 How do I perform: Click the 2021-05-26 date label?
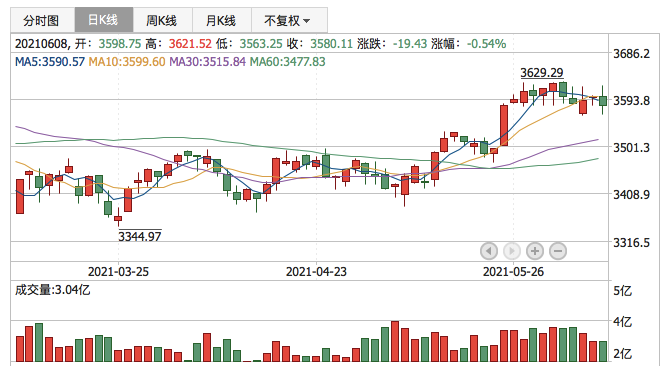(x=513, y=271)
